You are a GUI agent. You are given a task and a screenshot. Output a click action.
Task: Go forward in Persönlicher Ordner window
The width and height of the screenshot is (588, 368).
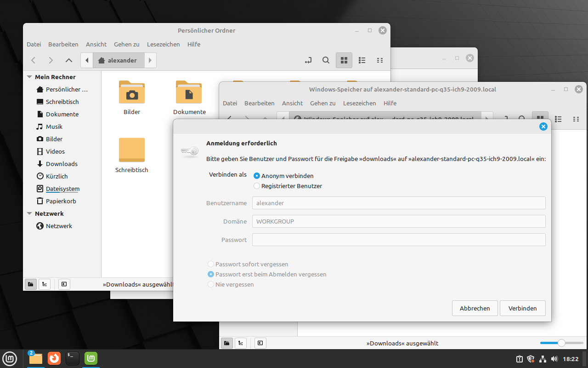(51, 60)
